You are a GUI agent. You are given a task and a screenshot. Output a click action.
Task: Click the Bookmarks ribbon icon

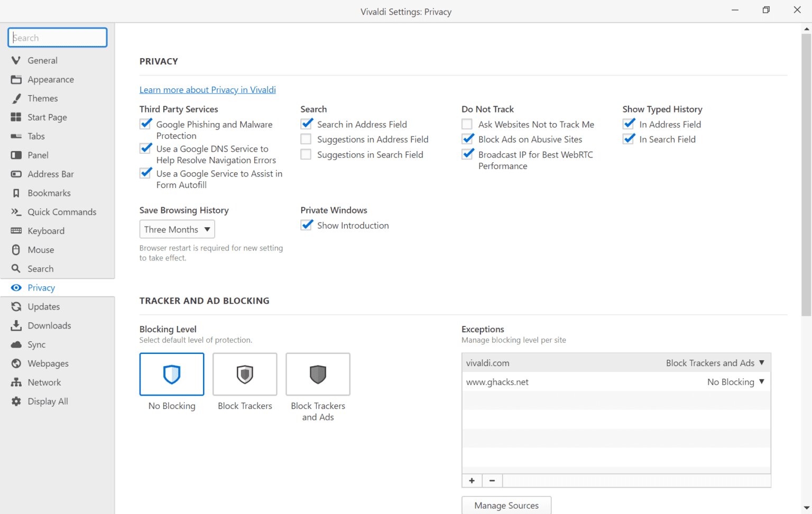pyautogui.click(x=16, y=193)
